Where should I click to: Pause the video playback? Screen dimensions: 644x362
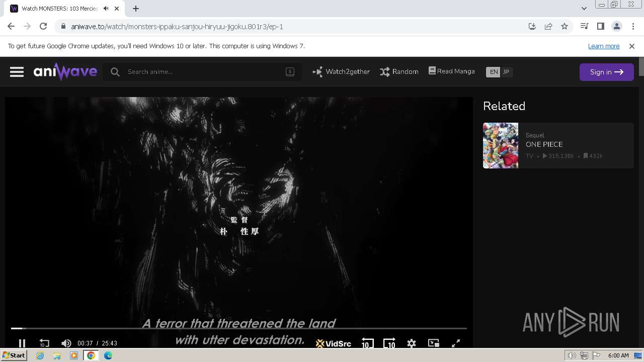pyautogui.click(x=22, y=343)
